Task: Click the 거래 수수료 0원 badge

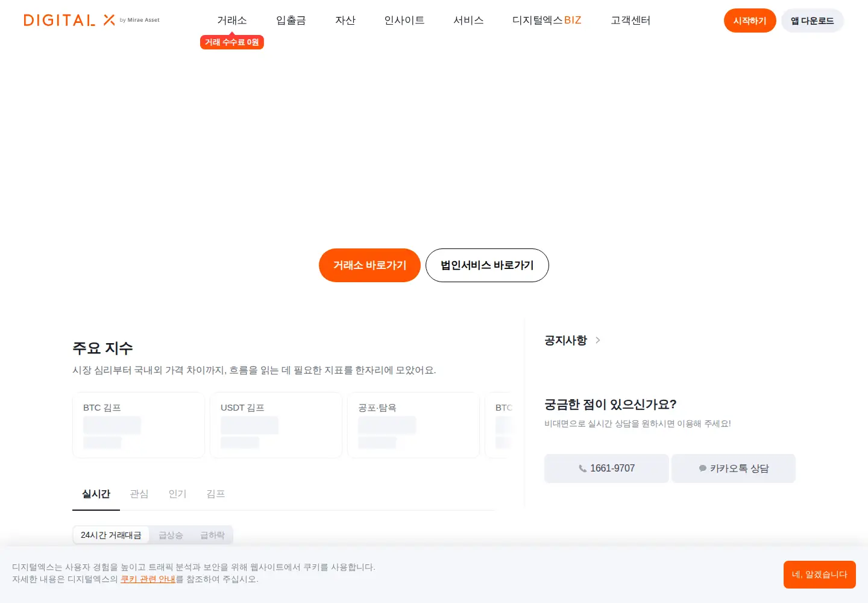Action: [x=232, y=42]
